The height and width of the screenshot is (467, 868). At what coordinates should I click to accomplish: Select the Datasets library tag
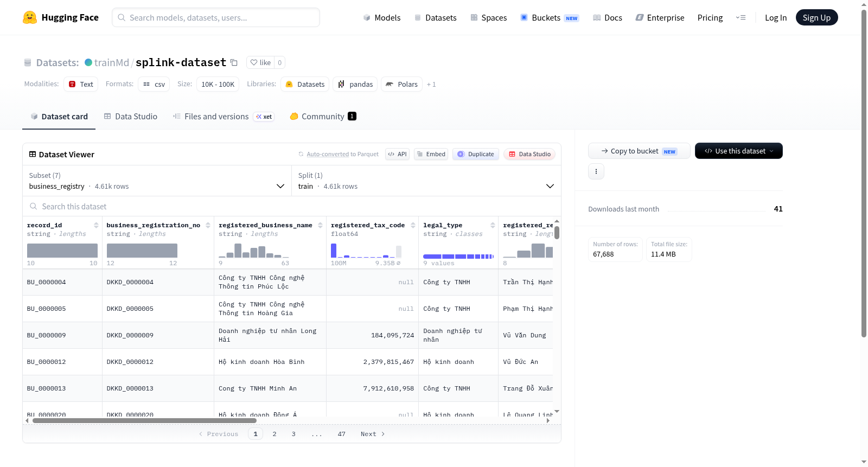pos(305,84)
